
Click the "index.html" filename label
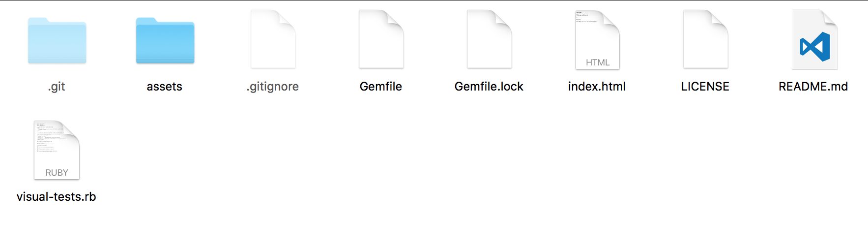point(597,87)
